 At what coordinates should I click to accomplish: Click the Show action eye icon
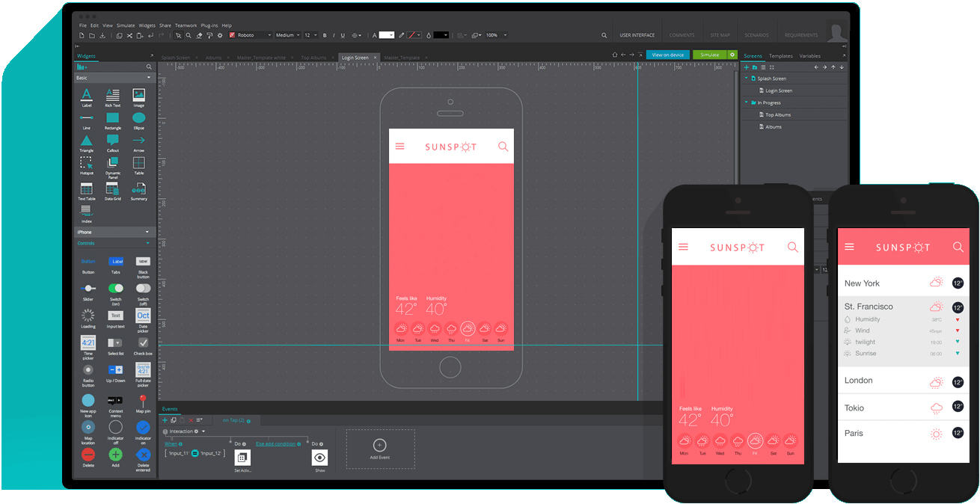319,458
